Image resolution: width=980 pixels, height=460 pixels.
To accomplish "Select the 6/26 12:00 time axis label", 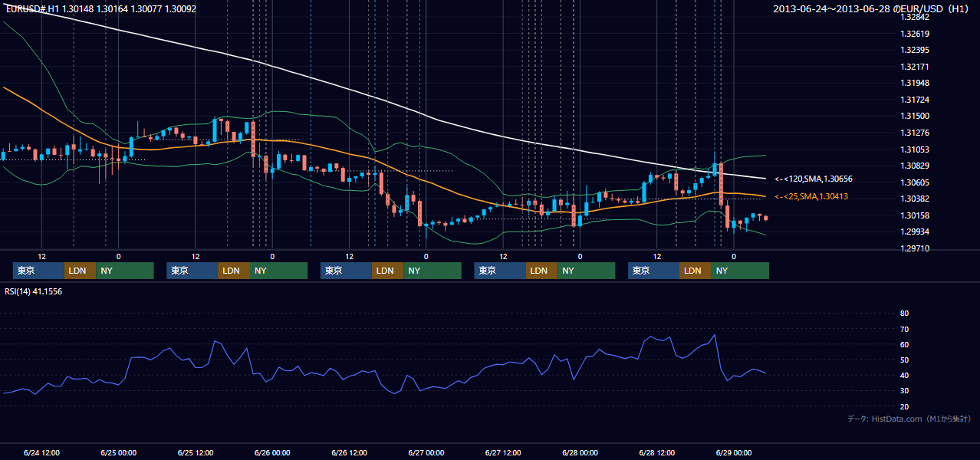I will click(350, 452).
